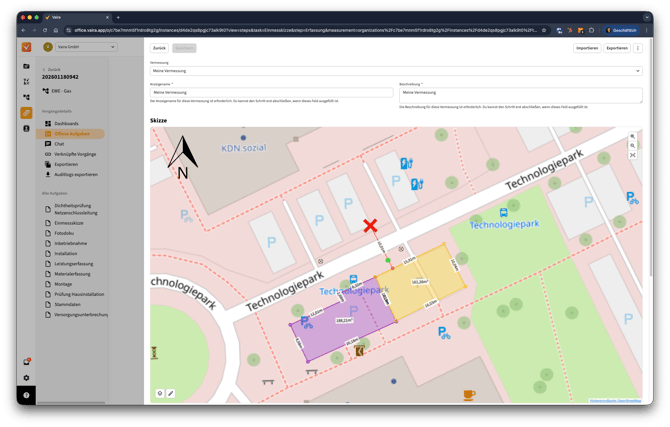Open the map layers button
This screenshot has height=427, width=670.
(160, 393)
